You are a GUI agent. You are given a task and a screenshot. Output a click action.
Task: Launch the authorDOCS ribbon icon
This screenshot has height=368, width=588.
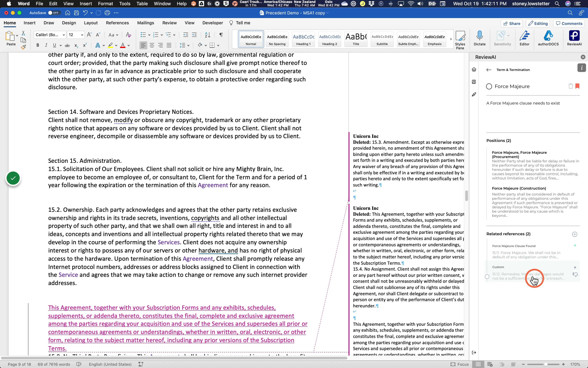coord(548,38)
